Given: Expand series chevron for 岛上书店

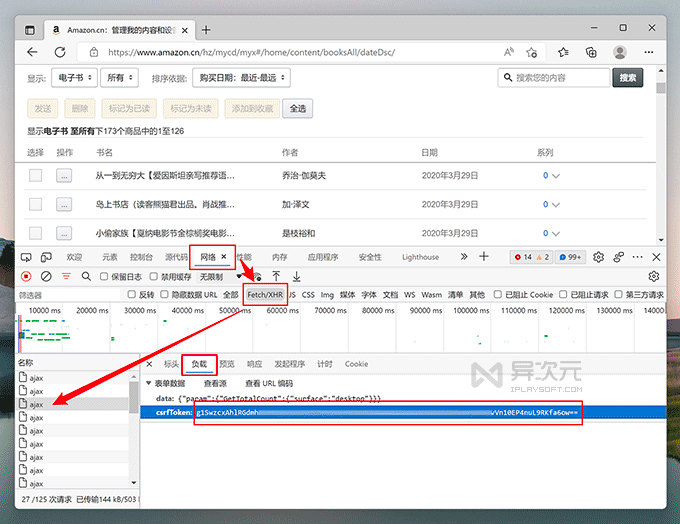Looking at the screenshot, I should point(556,205).
